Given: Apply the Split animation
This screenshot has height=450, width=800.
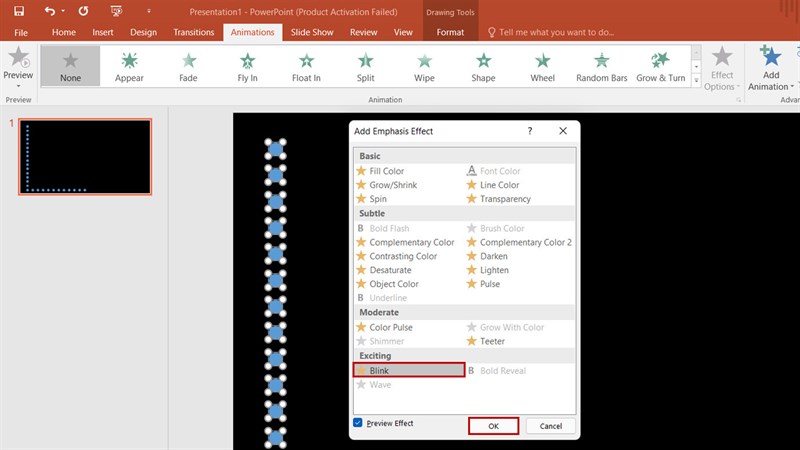Looking at the screenshot, I should (365, 66).
